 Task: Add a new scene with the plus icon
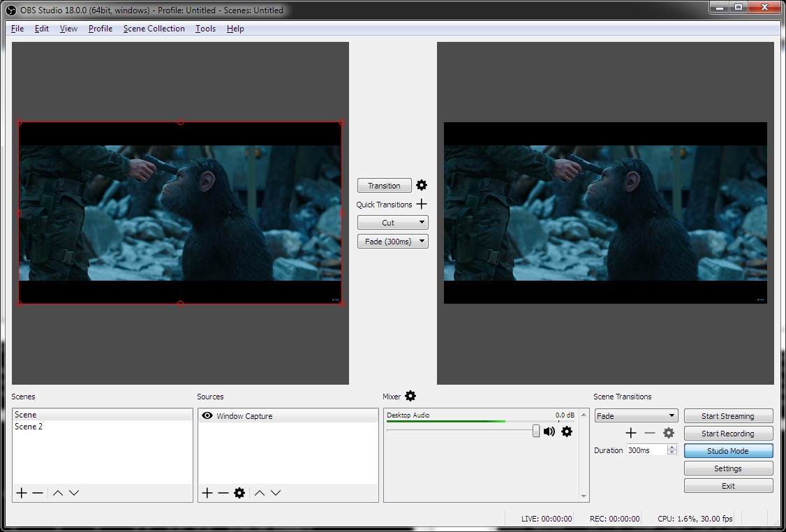21,492
